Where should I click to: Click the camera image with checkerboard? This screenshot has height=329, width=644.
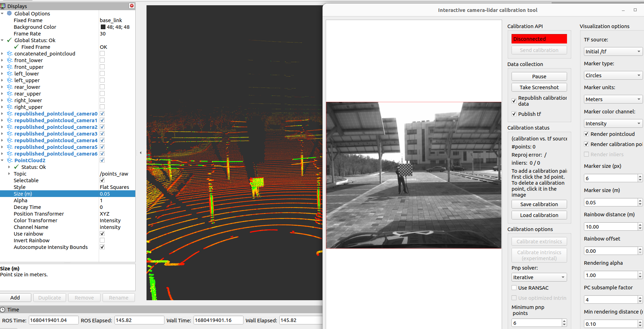(414, 175)
